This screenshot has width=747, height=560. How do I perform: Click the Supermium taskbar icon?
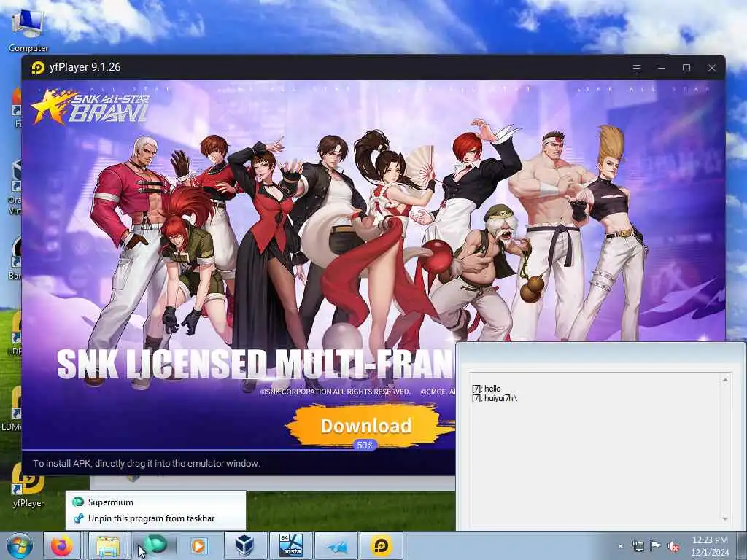click(155, 545)
